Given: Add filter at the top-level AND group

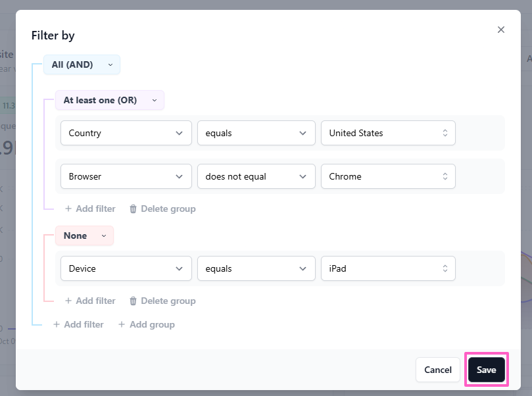Looking at the screenshot, I should coord(78,324).
